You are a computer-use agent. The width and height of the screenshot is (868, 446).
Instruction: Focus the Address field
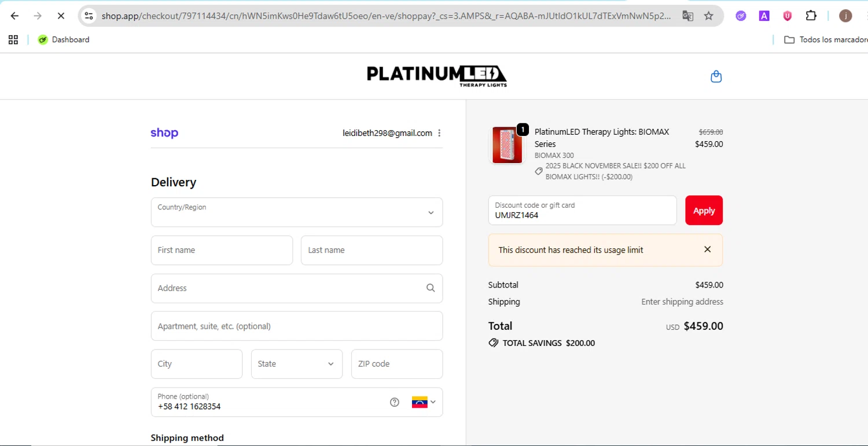pos(297,288)
